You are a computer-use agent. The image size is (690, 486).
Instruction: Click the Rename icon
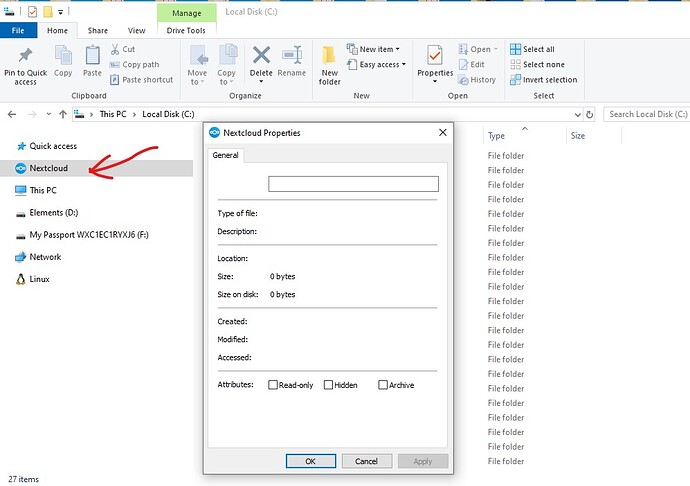(292, 56)
